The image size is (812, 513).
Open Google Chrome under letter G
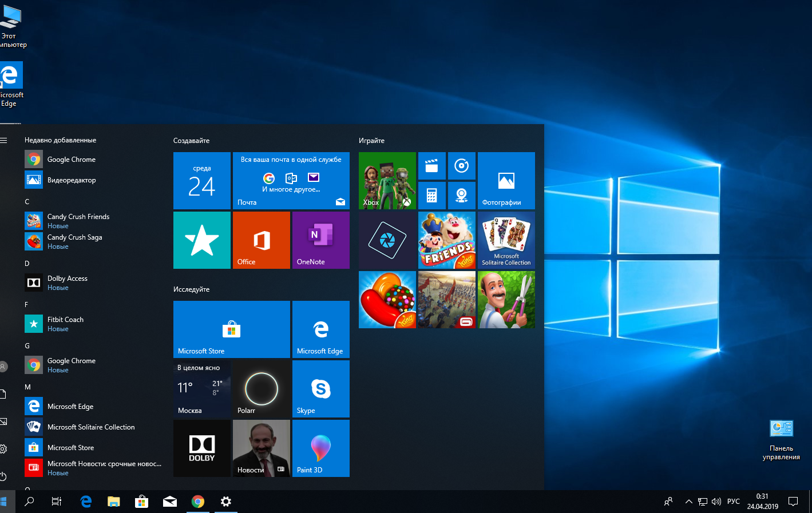pos(93,365)
